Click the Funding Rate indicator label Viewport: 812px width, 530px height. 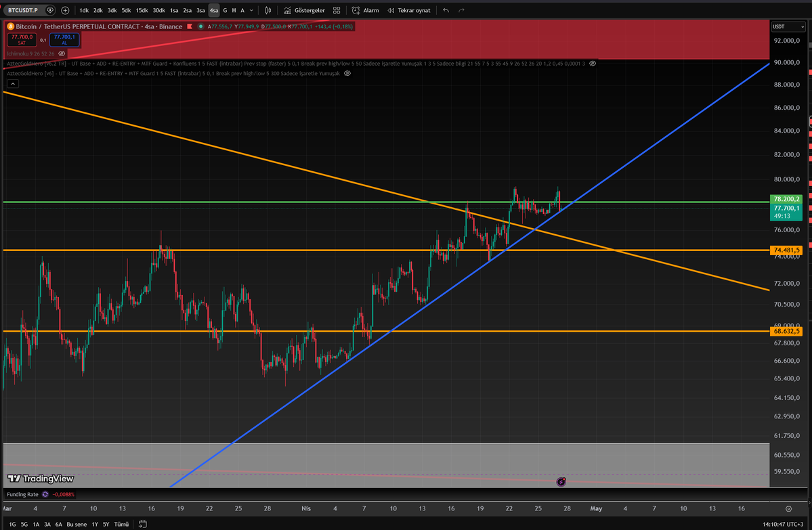pyautogui.click(x=22, y=494)
